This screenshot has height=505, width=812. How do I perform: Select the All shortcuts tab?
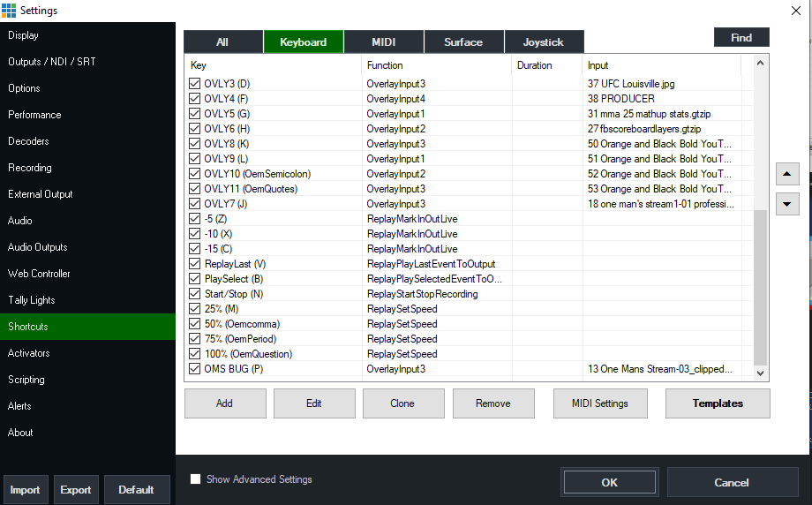pos(222,41)
